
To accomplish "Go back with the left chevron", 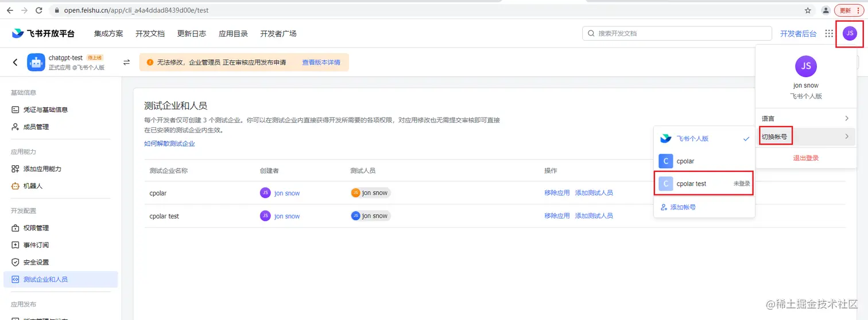I will pyautogui.click(x=15, y=62).
